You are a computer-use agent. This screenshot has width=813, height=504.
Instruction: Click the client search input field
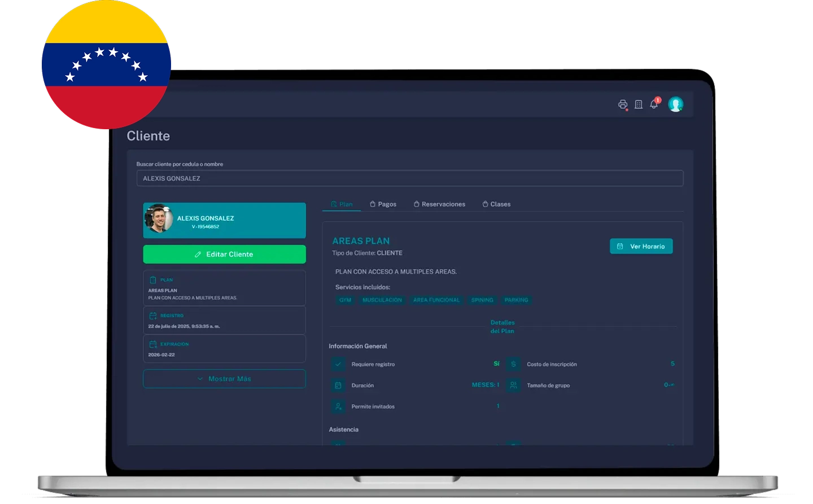[409, 178]
